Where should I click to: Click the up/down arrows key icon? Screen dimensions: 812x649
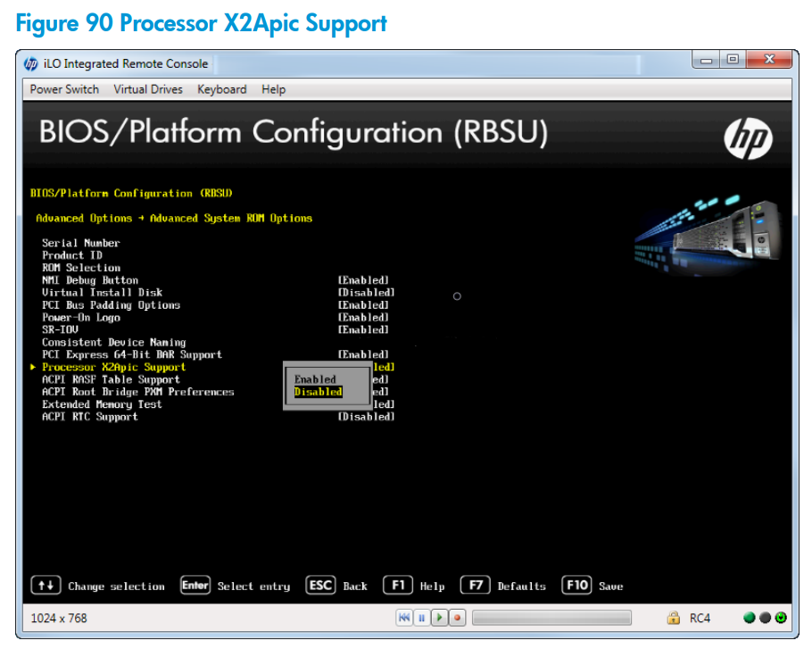(x=46, y=586)
